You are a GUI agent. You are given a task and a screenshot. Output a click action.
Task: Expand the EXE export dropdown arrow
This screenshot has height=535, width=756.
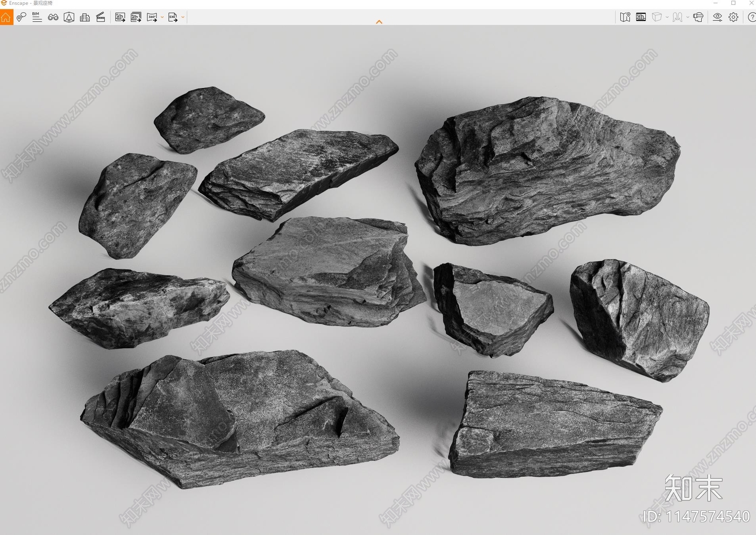183,17
